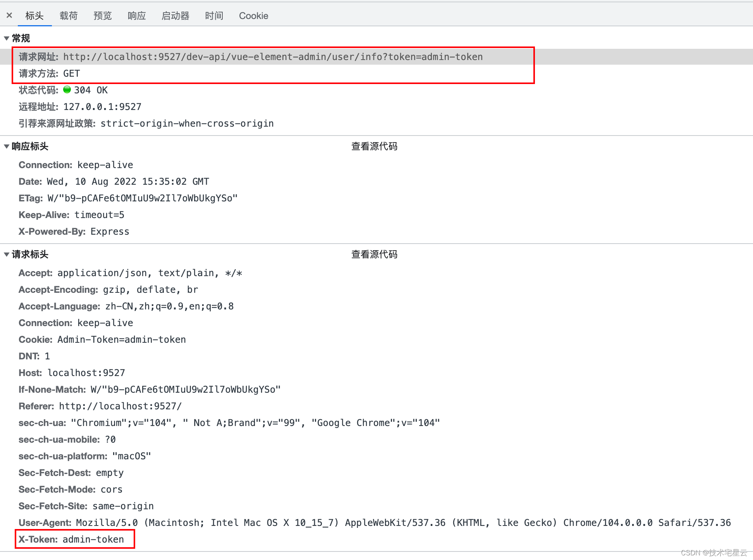Select the sec-ch-ua-mobile ?0 value
753x560 pixels.
tap(110, 440)
